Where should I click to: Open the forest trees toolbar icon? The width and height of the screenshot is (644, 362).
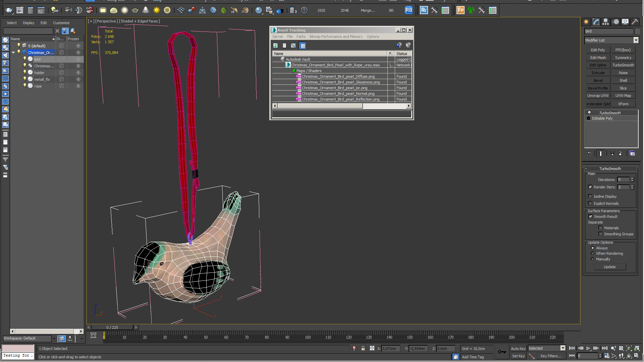coord(471,10)
